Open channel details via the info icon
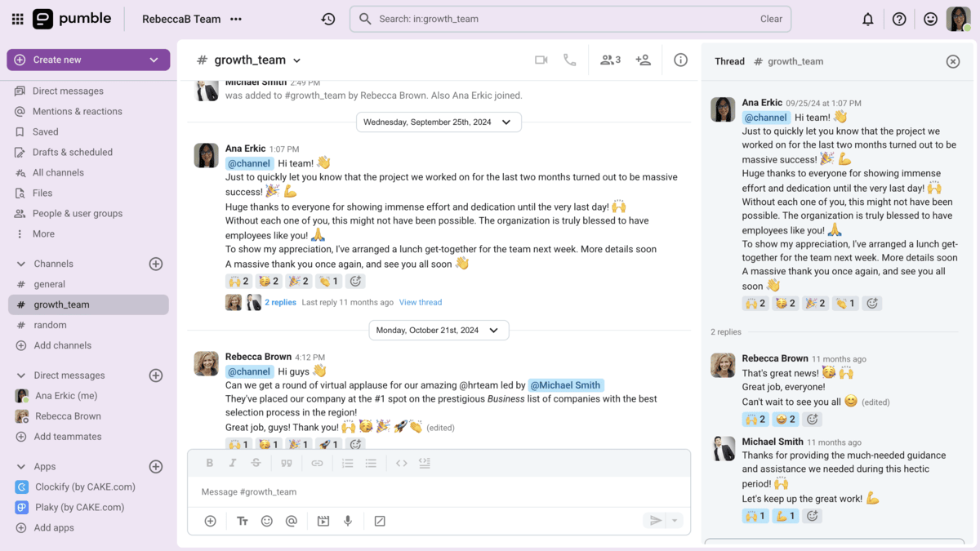The width and height of the screenshot is (980, 551). (x=680, y=59)
